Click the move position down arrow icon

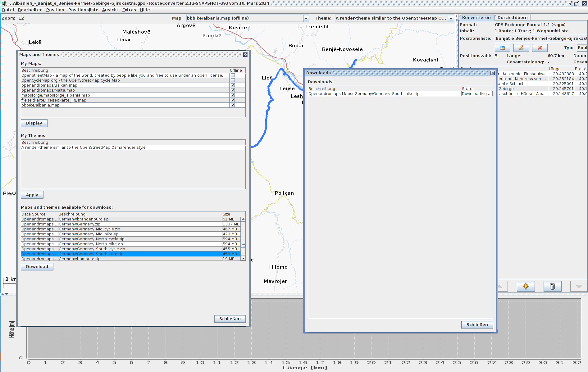579,286
